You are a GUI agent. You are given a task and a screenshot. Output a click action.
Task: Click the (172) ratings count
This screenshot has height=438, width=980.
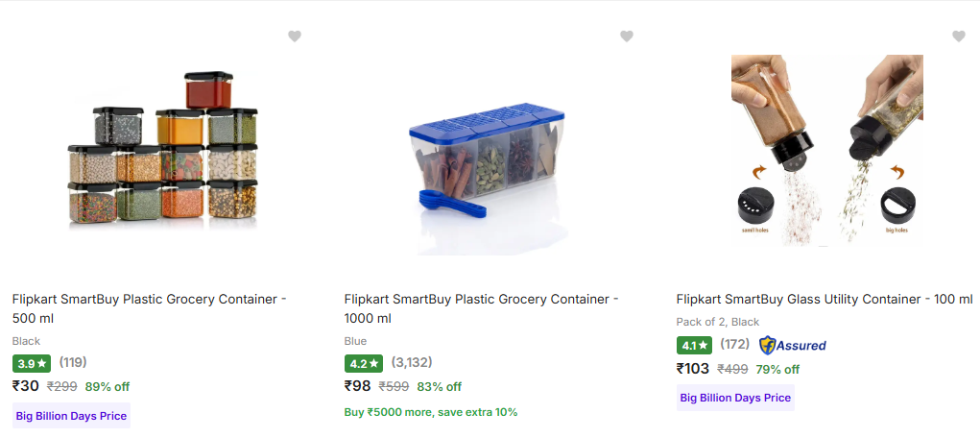(x=735, y=344)
